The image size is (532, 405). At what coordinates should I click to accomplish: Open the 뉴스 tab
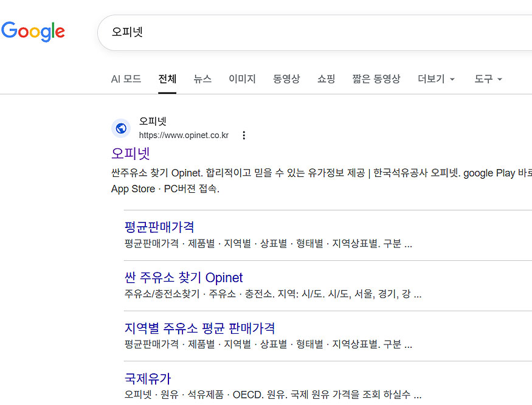click(202, 79)
